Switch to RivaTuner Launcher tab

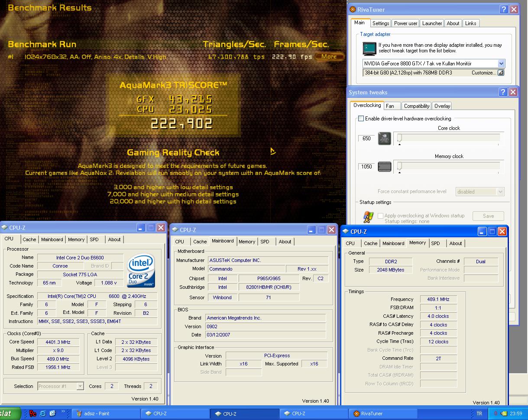coord(432,23)
